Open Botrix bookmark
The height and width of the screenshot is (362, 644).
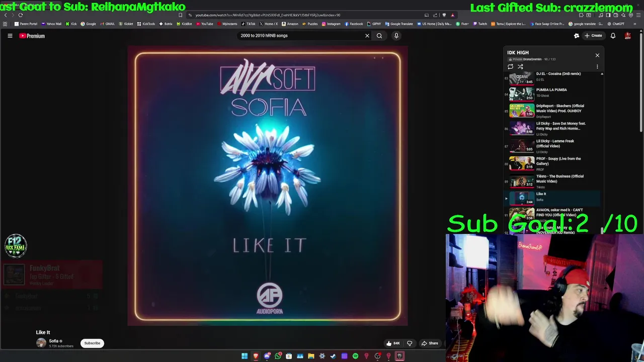pos(166,24)
